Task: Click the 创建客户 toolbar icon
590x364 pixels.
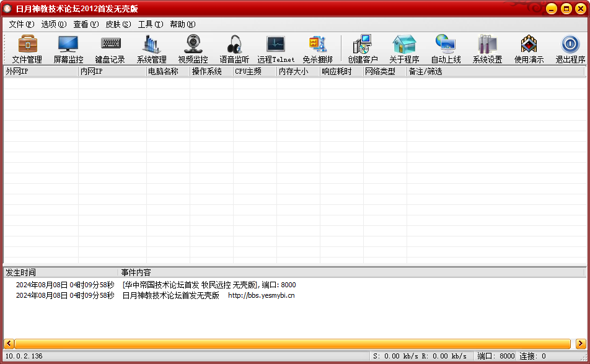Action: [363, 49]
